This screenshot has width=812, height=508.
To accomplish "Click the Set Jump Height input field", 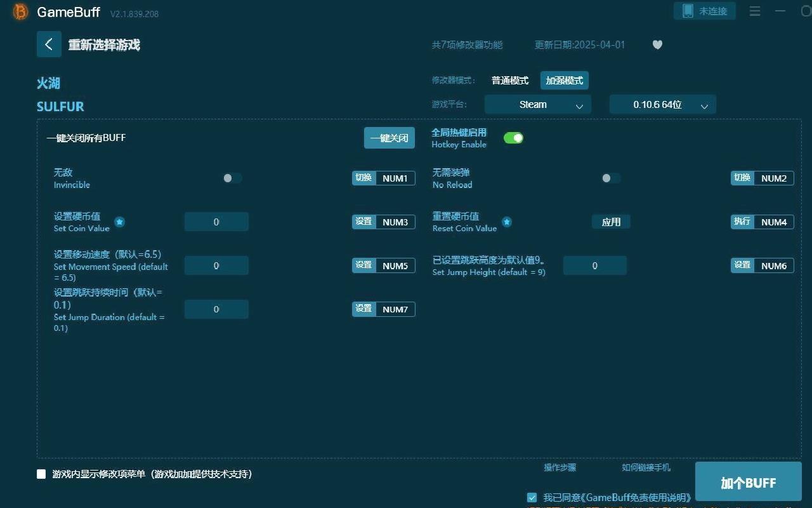I will point(595,265).
